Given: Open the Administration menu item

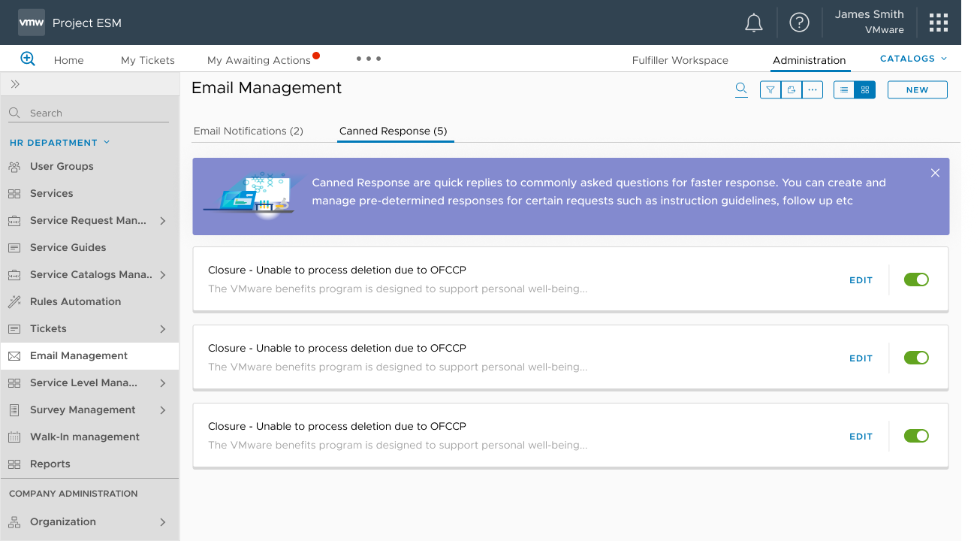Looking at the screenshot, I should [x=809, y=60].
